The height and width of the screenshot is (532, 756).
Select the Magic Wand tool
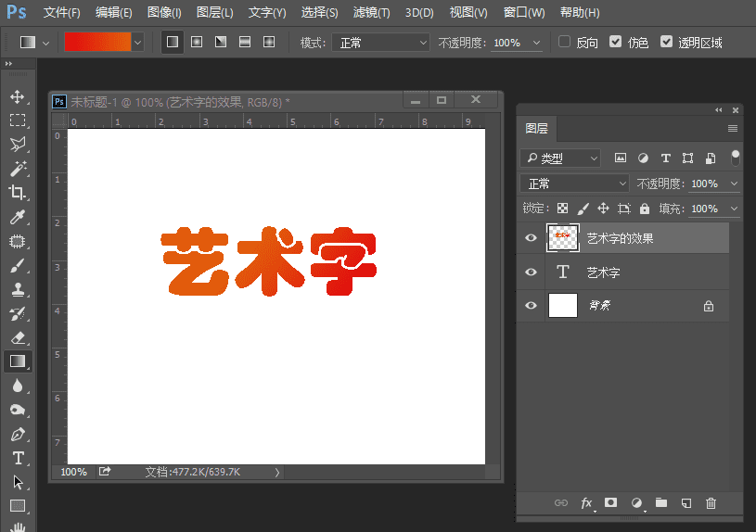18,169
